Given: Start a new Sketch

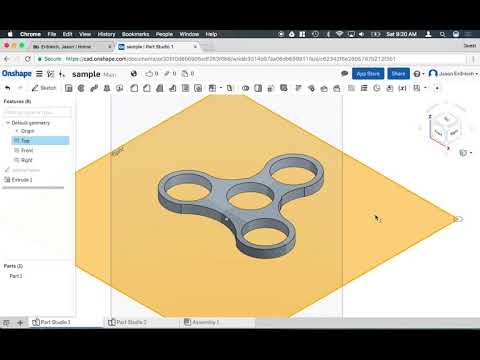Looking at the screenshot, I should tap(44, 88).
